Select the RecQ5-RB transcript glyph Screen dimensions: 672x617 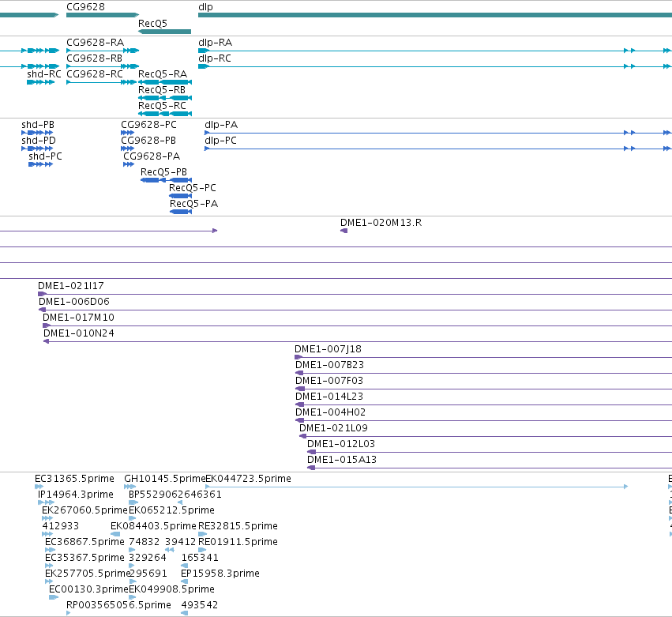(x=165, y=98)
